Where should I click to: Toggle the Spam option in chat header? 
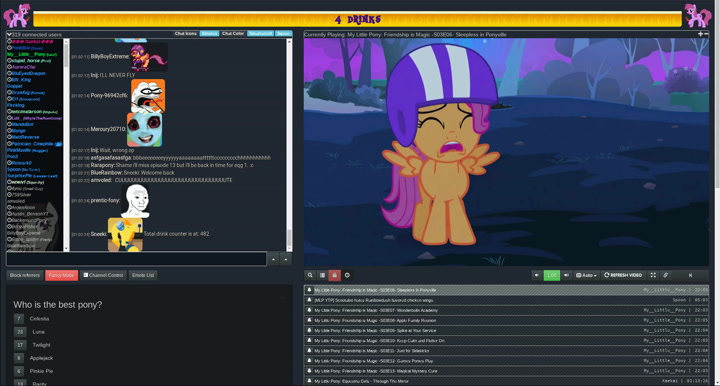tap(283, 34)
